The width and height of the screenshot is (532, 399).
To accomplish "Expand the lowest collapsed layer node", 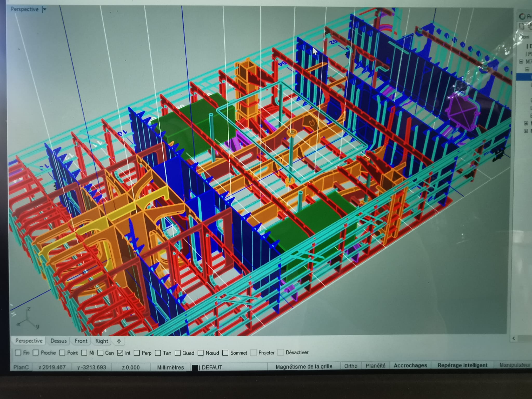I will coord(526,131).
